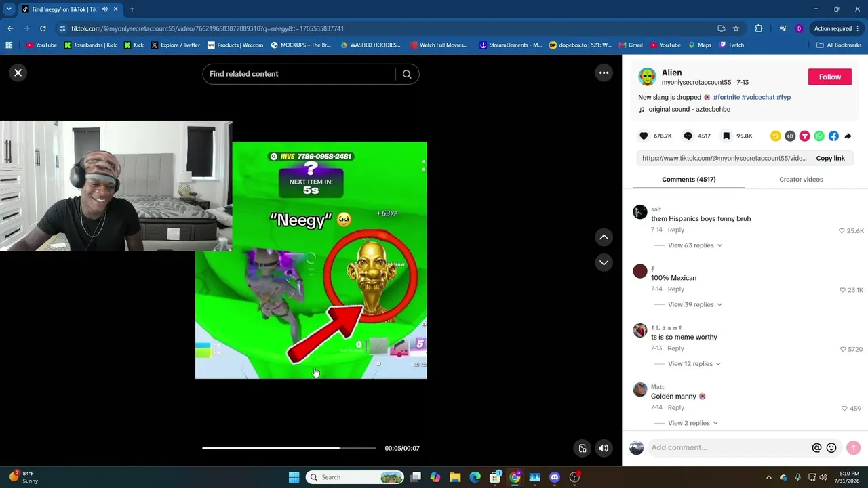Switch to the Creator videos tab
Image resolution: width=868 pixels, height=488 pixels.
pyautogui.click(x=801, y=180)
